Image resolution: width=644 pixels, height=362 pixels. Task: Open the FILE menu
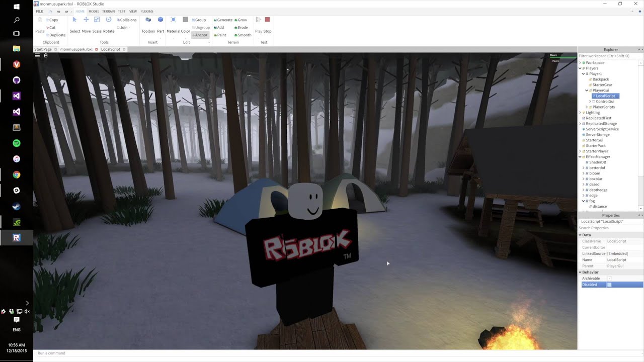[40, 11]
